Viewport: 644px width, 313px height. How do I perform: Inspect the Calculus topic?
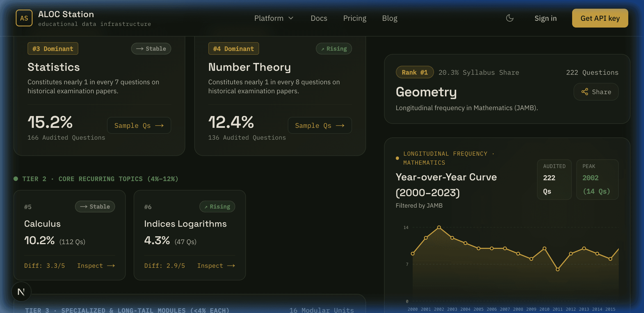pyautogui.click(x=96, y=266)
